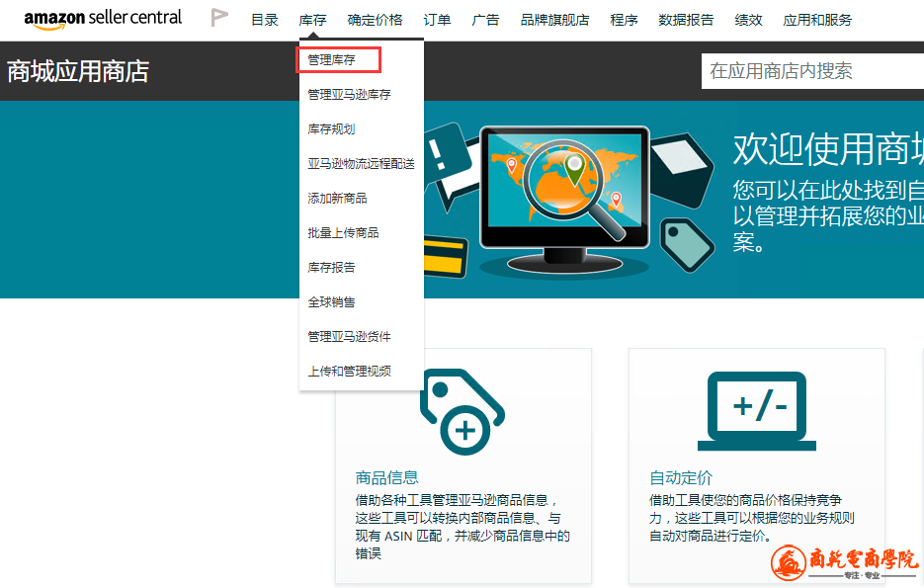
Task: Click the flag icon in the header
Action: 219,18
